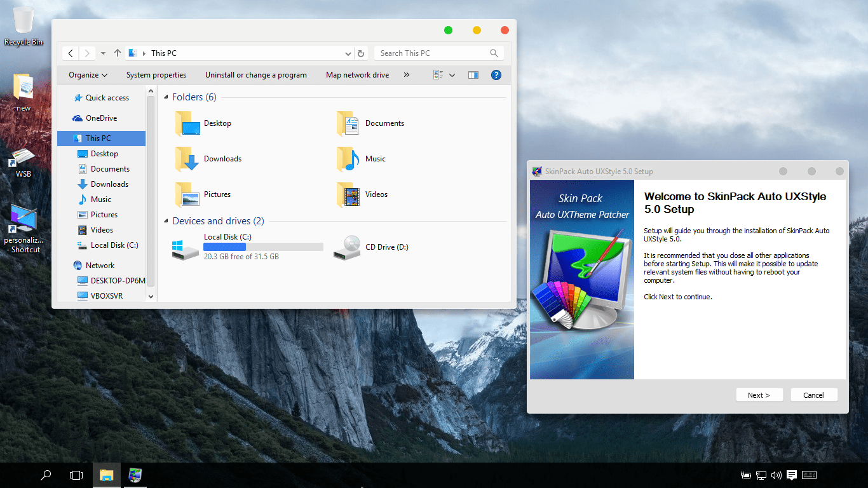This screenshot has height=488, width=868.
Task: Select Quick access in navigation pane
Action: pyautogui.click(x=102, y=98)
